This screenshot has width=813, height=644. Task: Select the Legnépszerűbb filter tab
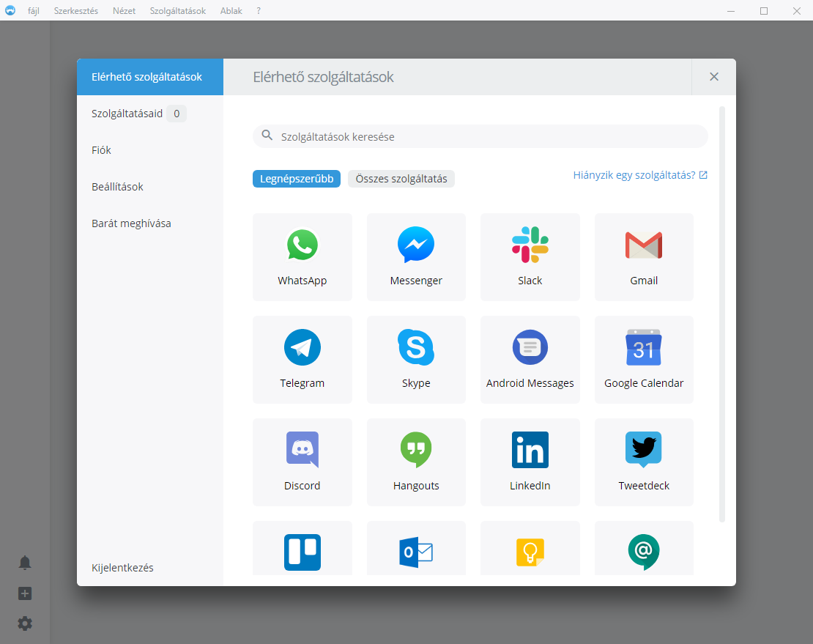click(x=297, y=179)
